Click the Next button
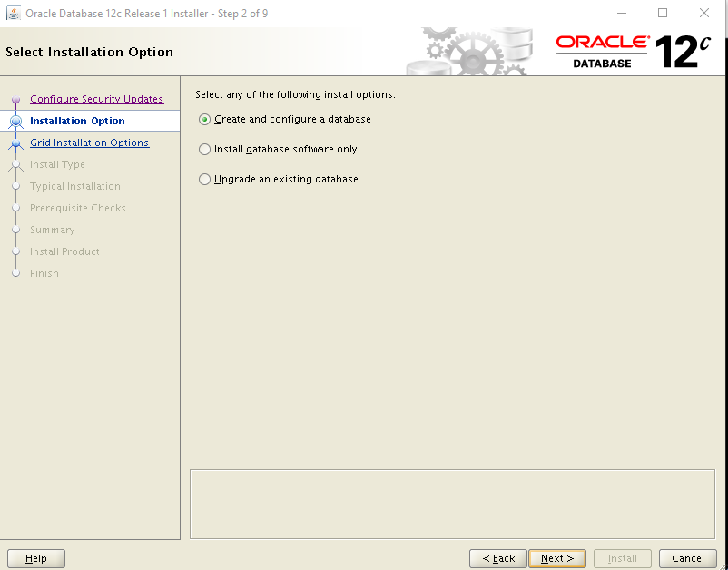 [x=557, y=558]
